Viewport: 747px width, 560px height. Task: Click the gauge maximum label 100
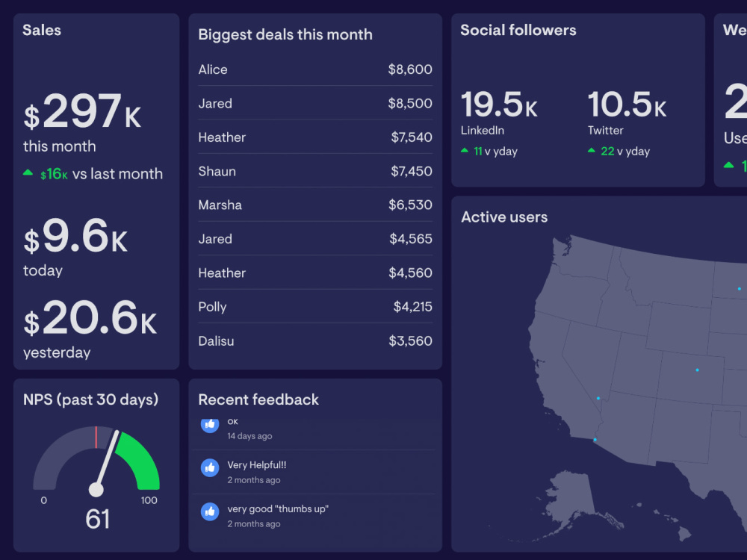pos(149,500)
